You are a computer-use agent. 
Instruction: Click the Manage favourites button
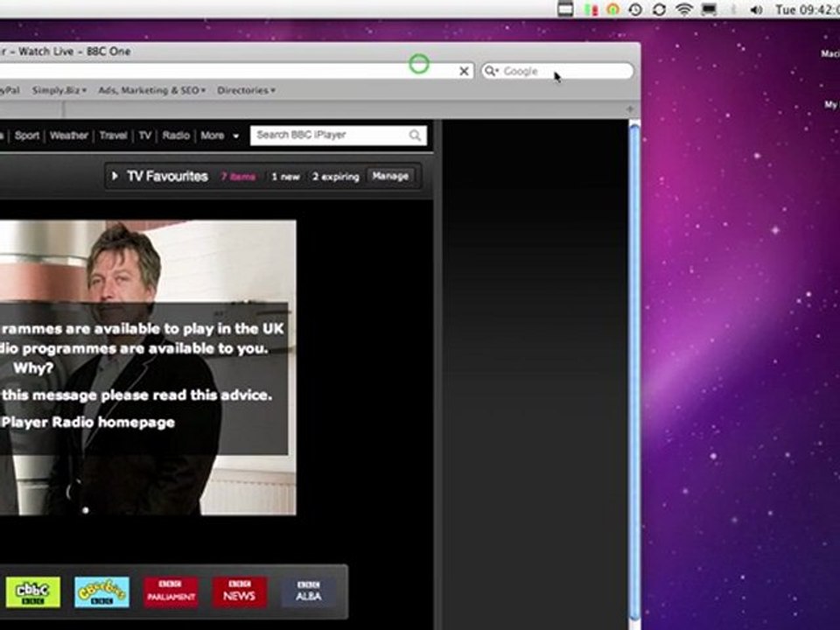[x=390, y=176]
